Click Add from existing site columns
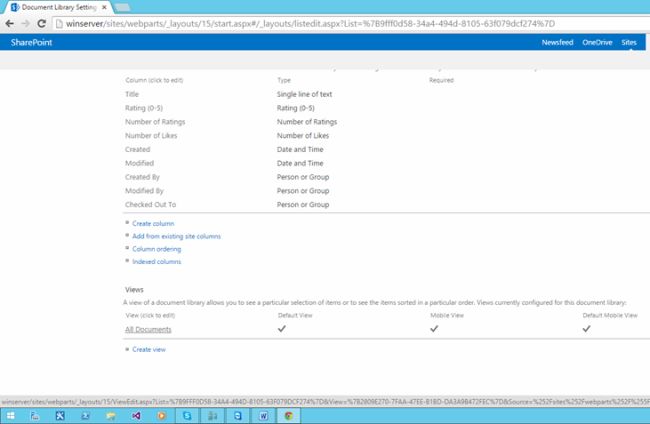650x424 pixels. point(176,236)
